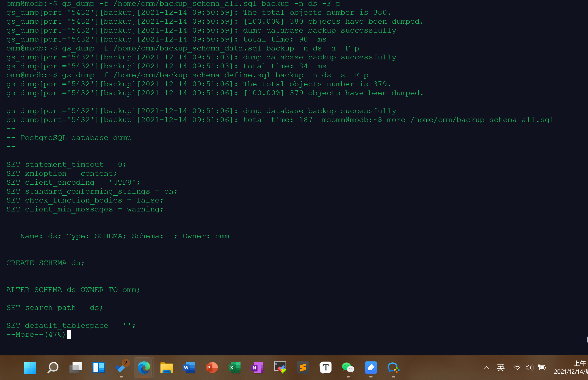Click the taskbar Search icon
588x380 pixels.
[x=52, y=368]
